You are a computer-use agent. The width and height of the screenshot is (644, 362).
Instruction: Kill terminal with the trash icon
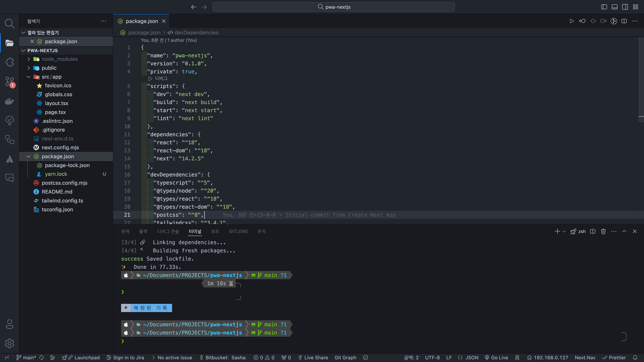[603, 231]
